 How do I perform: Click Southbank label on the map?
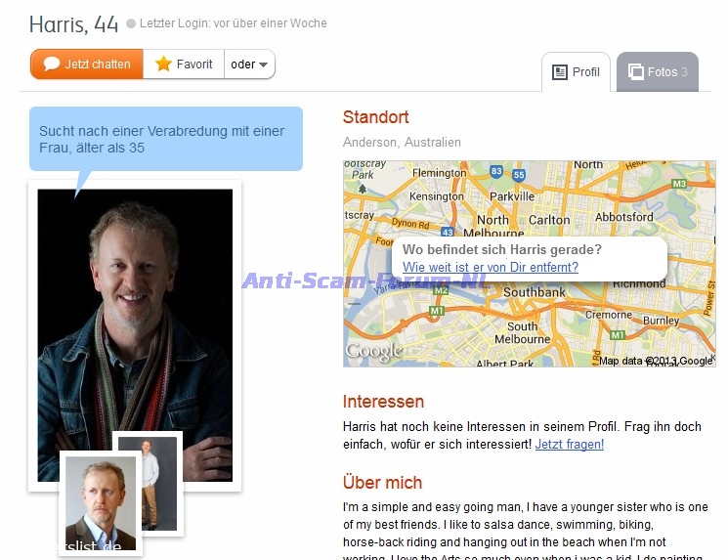(x=535, y=292)
